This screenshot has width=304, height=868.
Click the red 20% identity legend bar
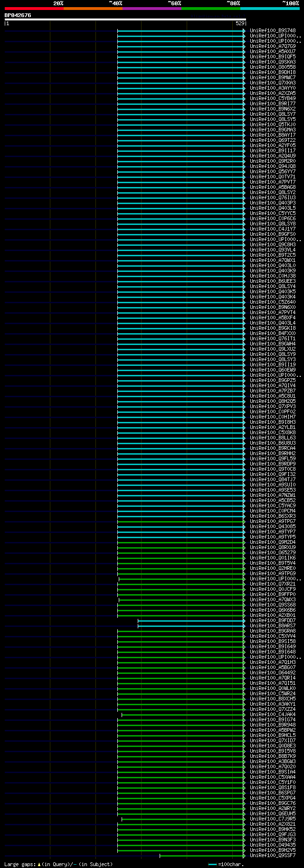click(34, 9)
